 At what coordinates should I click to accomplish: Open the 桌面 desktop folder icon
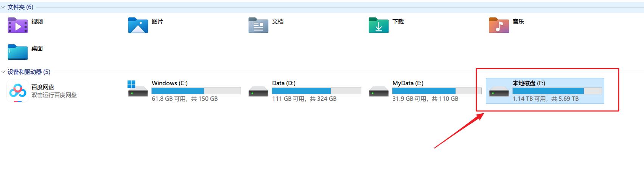click(17, 52)
